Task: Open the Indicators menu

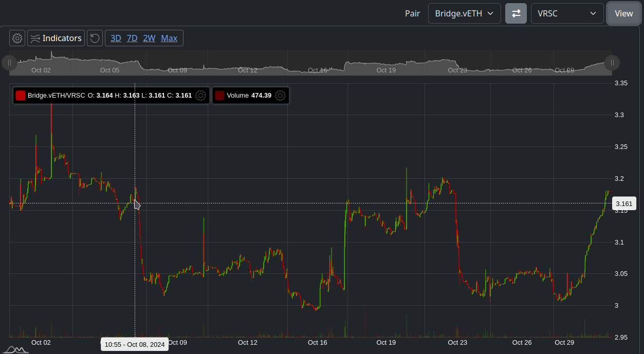Action: [56, 38]
